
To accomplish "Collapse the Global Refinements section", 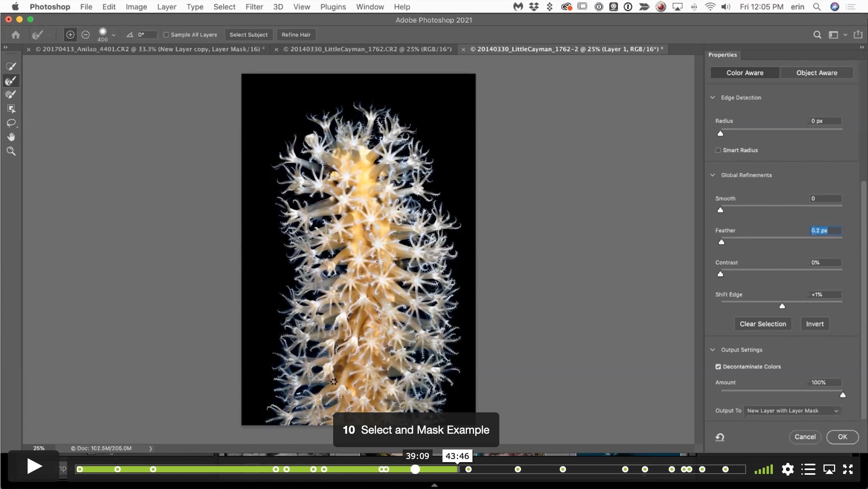I will (x=712, y=175).
